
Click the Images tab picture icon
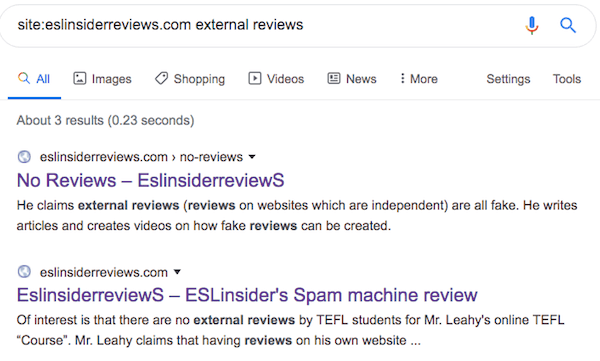80,78
